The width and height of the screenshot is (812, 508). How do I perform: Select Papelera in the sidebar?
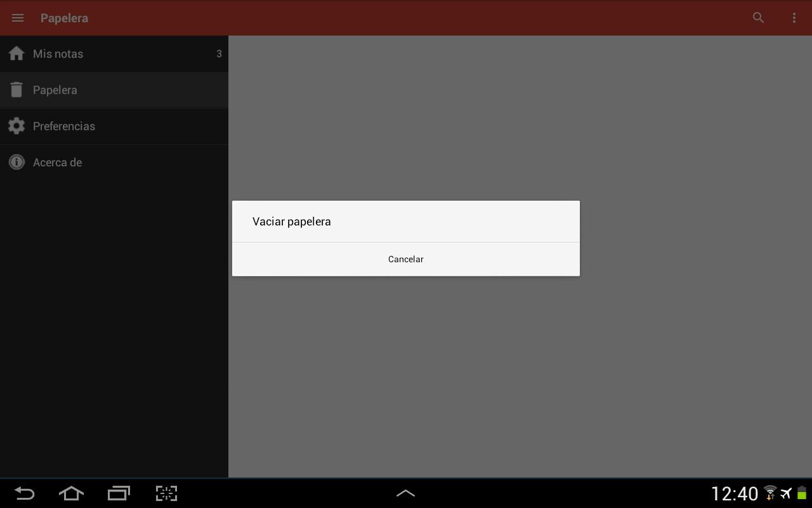click(114, 90)
